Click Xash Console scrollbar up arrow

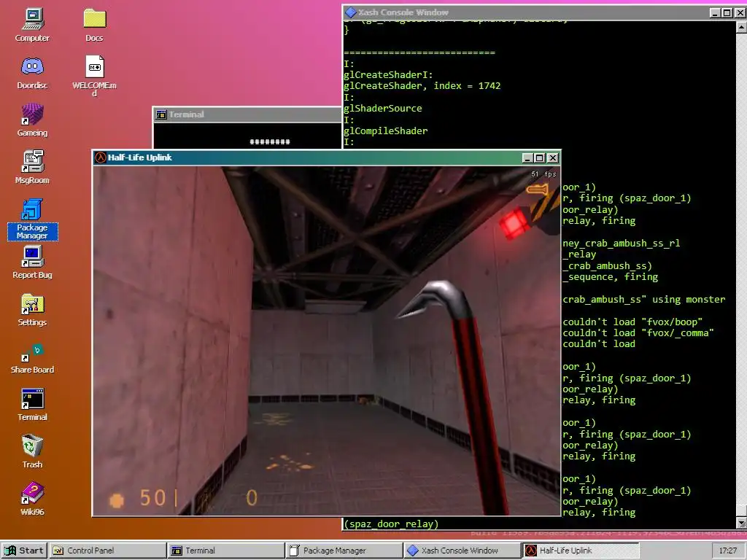click(741, 27)
